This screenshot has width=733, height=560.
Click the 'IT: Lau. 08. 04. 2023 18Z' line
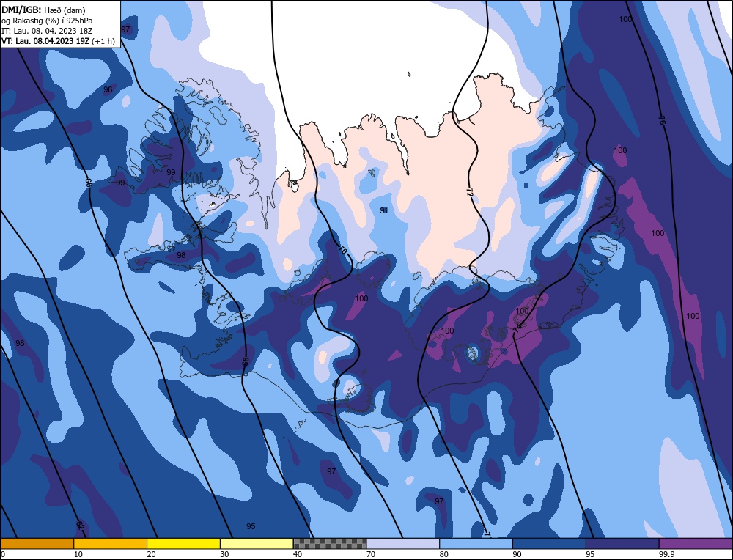pos(47,31)
